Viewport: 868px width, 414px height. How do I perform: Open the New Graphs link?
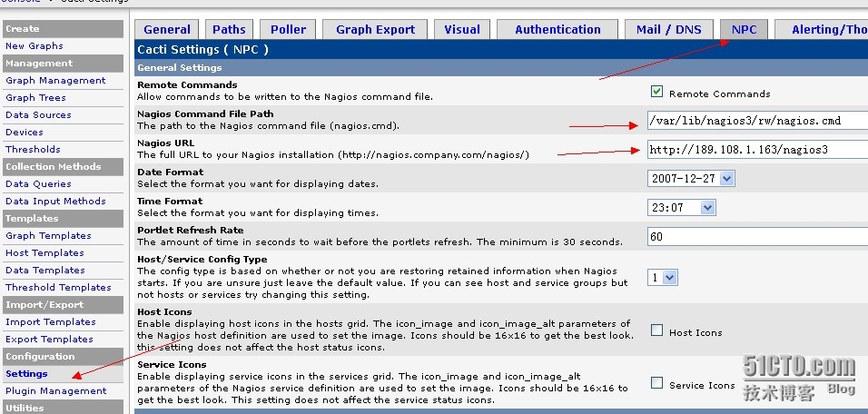click(x=35, y=46)
